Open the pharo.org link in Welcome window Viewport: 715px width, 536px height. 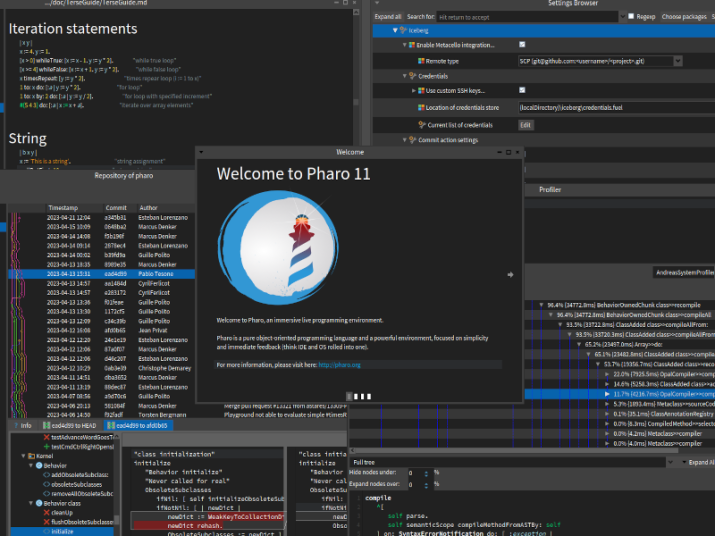[x=339, y=365]
